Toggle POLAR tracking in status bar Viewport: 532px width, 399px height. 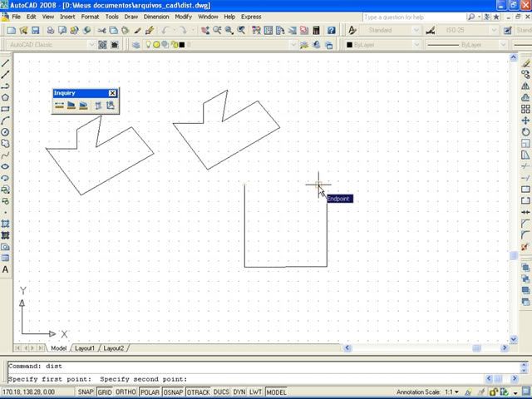pyautogui.click(x=150, y=392)
